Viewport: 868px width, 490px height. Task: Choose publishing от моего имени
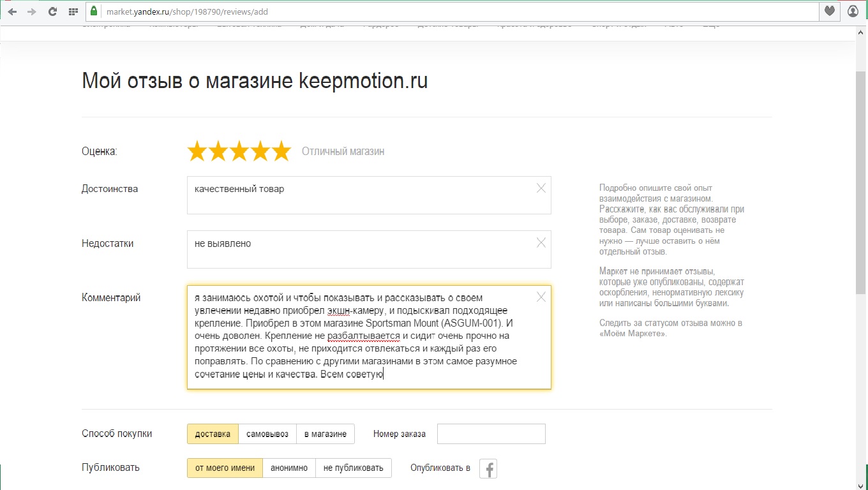click(225, 468)
